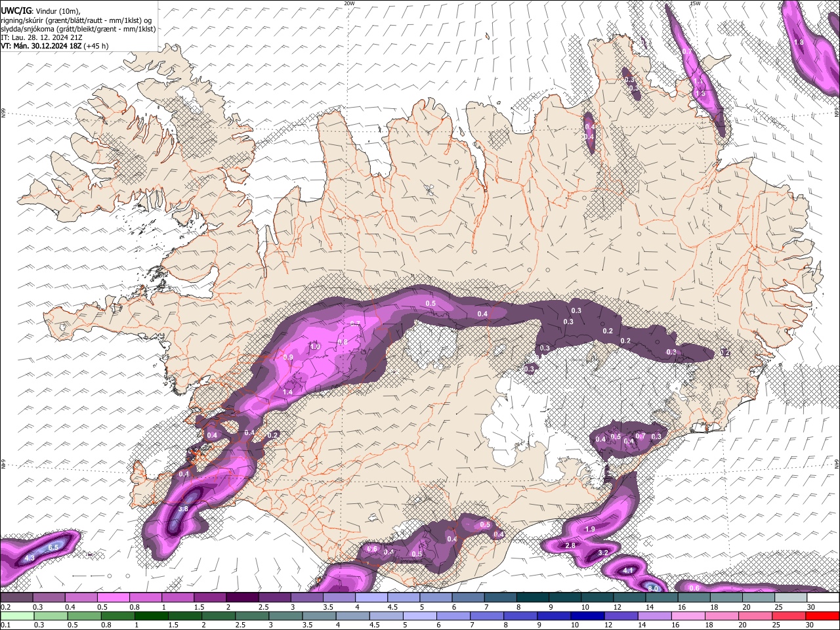Click the 2.8 precipitation value on map

(570, 545)
